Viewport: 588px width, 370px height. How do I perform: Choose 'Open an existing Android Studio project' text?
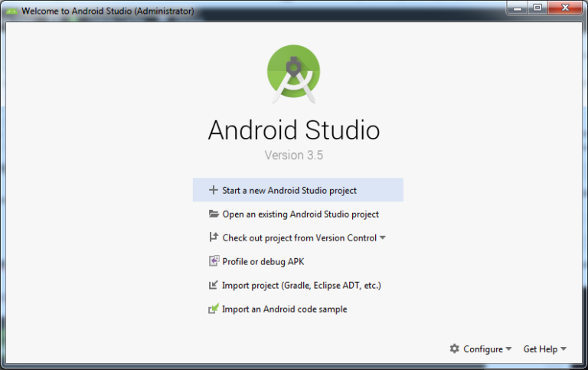(300, 214)
